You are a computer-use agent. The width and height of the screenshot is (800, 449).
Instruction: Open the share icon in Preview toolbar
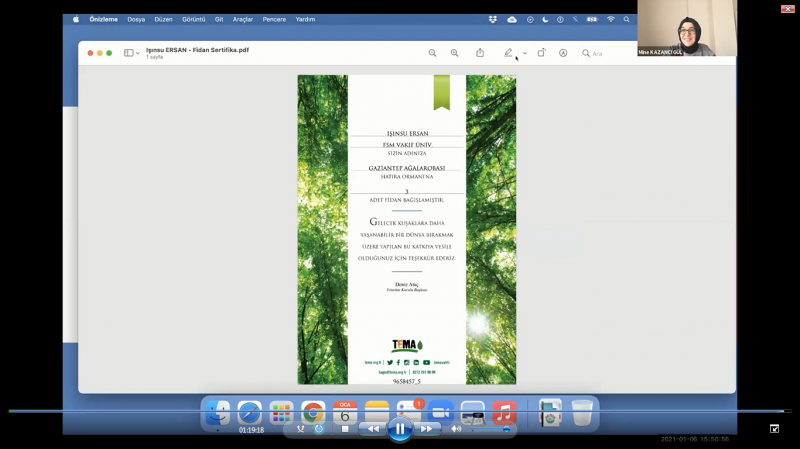(480, 53)
